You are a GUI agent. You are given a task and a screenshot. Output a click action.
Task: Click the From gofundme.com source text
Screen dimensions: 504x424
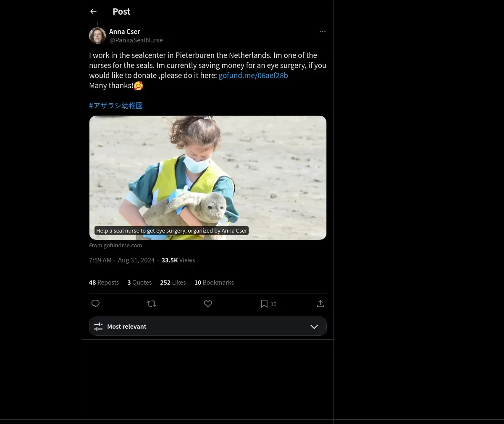click(x=115, y=246)
